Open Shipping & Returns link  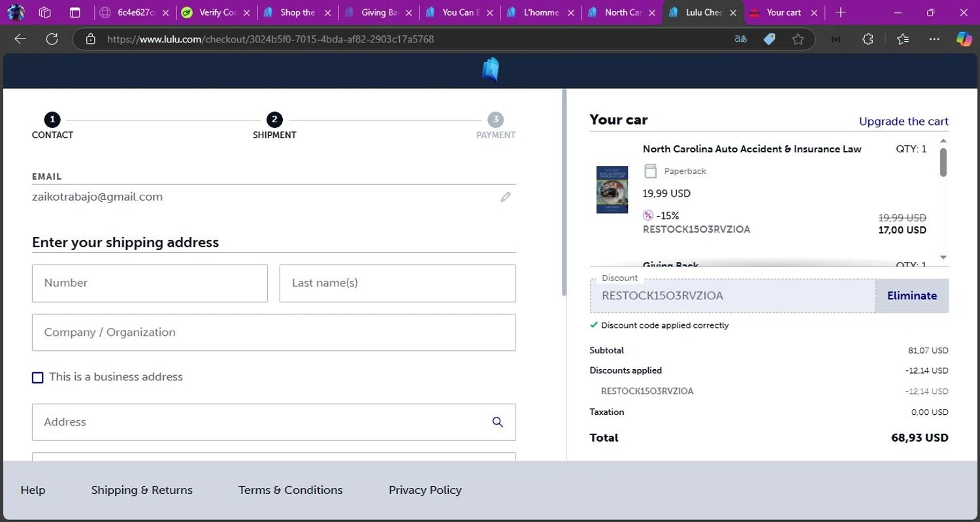pyautogui.click(x=142, y=490)
